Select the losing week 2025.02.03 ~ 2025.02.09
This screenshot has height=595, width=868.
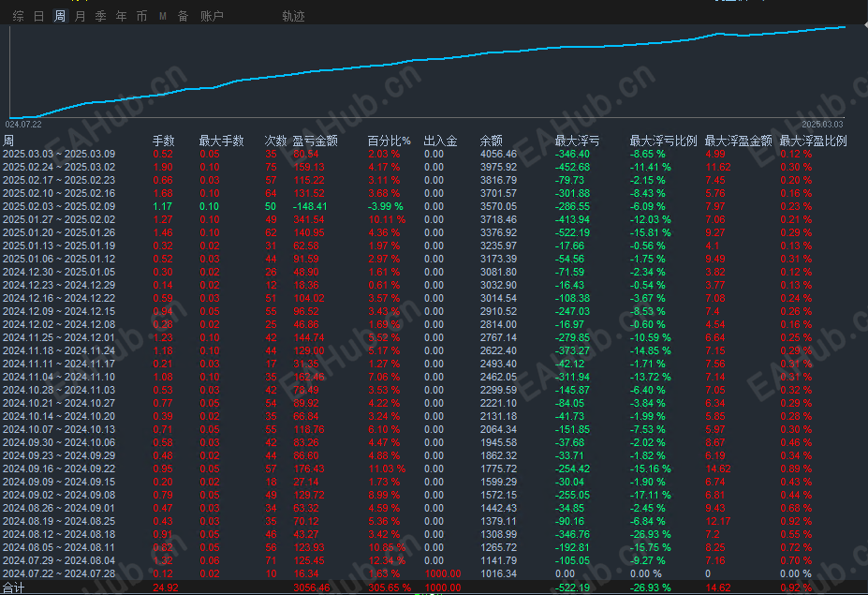[434, 207]
